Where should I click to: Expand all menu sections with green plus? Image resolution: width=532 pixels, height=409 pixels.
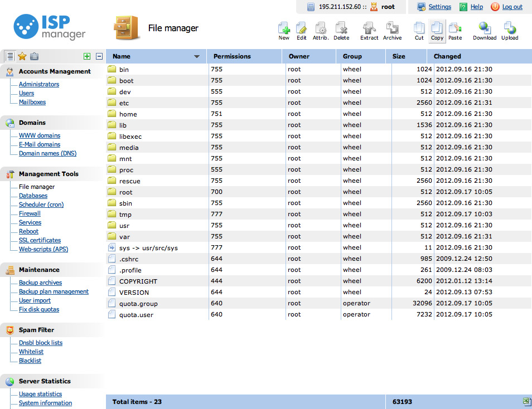(x=86, y=56)
